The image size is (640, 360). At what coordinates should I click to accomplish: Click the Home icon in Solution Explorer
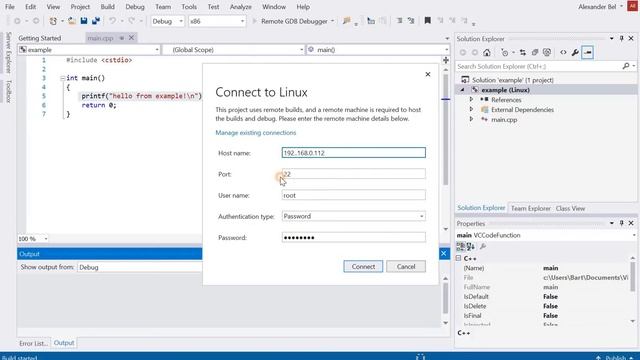coord(487,52)
